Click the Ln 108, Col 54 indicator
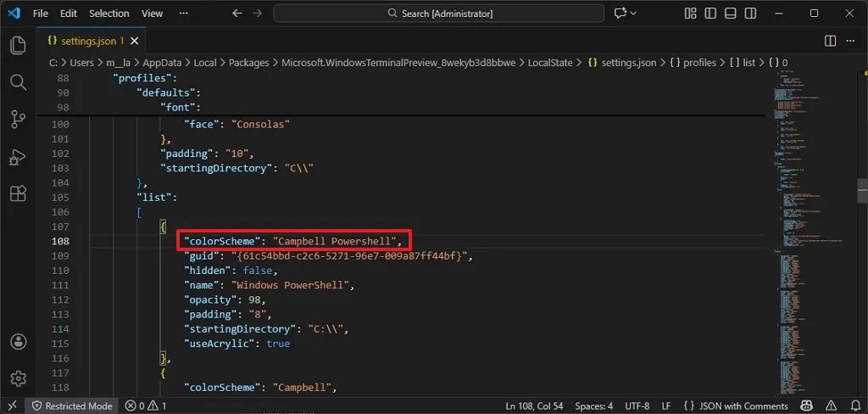Image resolution: width=868 pixels, height=414 pixels. pyautogui.click(x=534, y=406)
